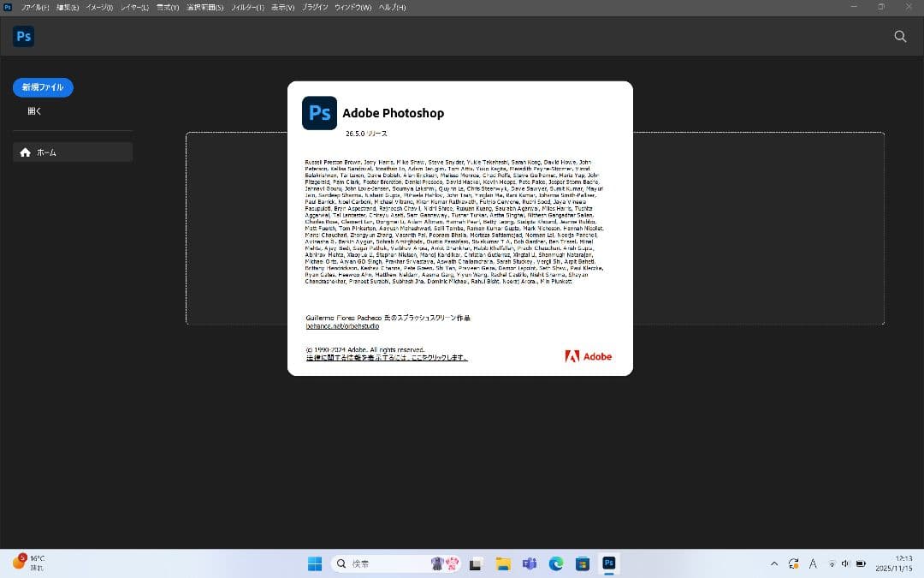Click the Photoshop home logo icon
This screenshot has height=578, width=924.
pyautogui.click(x=23, y=37)
